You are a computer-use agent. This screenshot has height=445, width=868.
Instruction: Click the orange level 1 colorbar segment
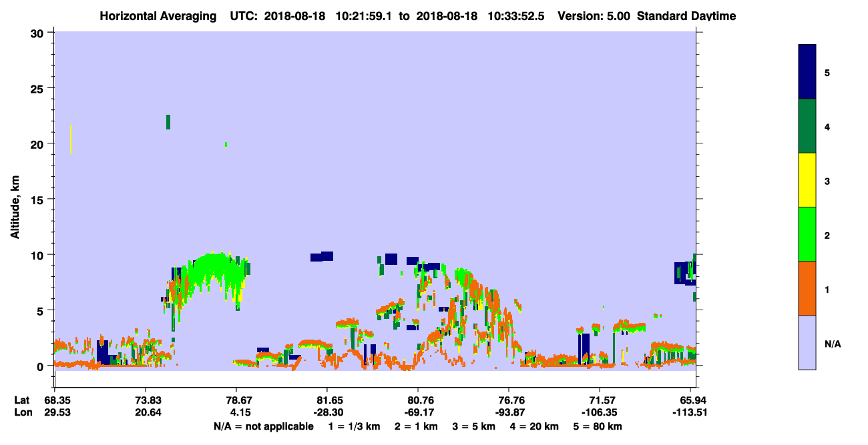tap(807, 288)
